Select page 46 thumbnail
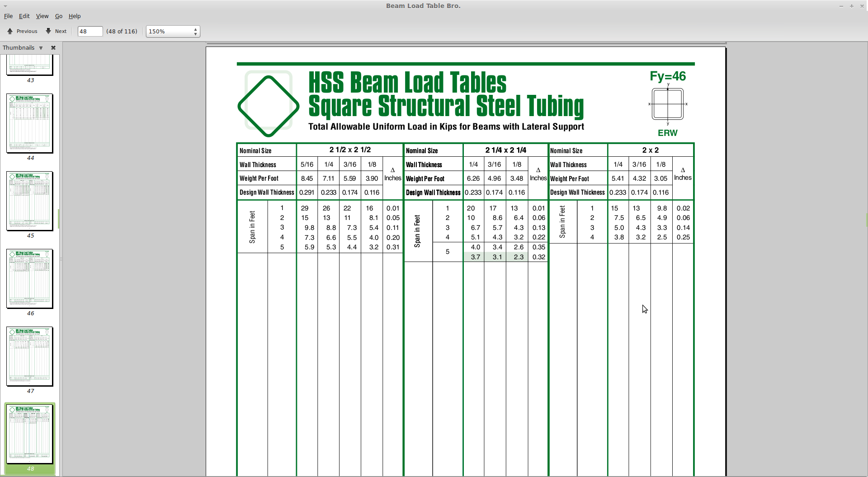868x477 pixels. [30, 279]
